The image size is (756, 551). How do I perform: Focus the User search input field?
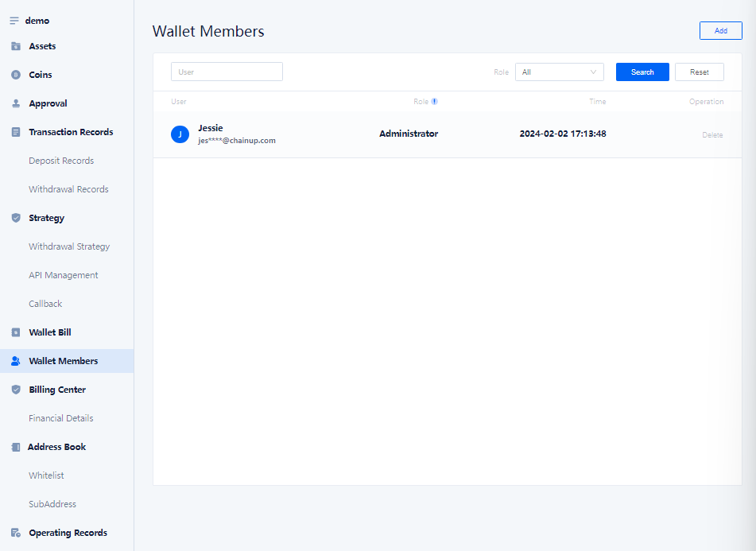tap(227, 72)
